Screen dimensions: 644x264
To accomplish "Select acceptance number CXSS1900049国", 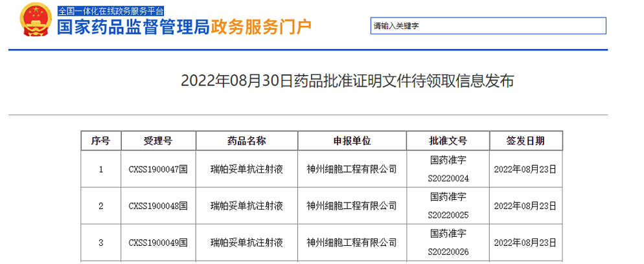I will (158, 243).
